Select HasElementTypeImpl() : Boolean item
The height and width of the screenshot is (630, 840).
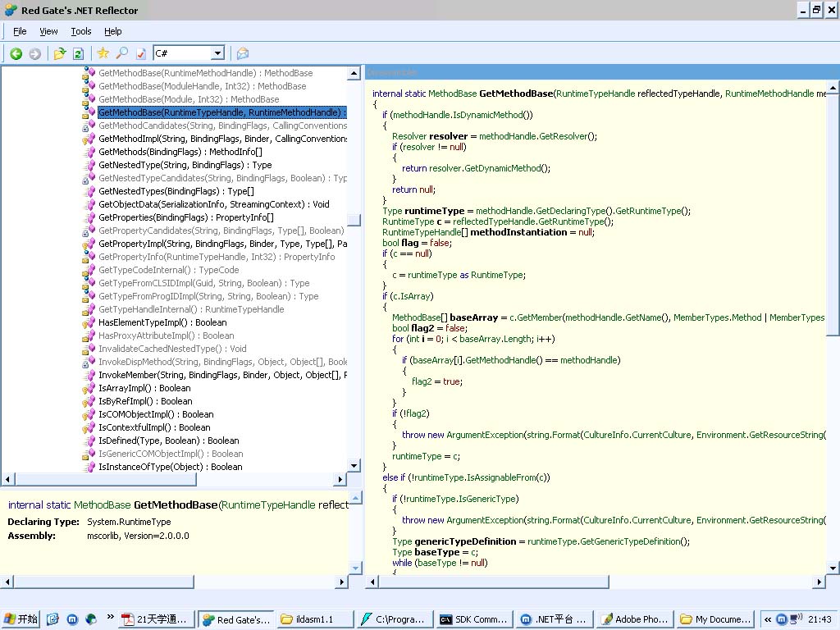162,322
